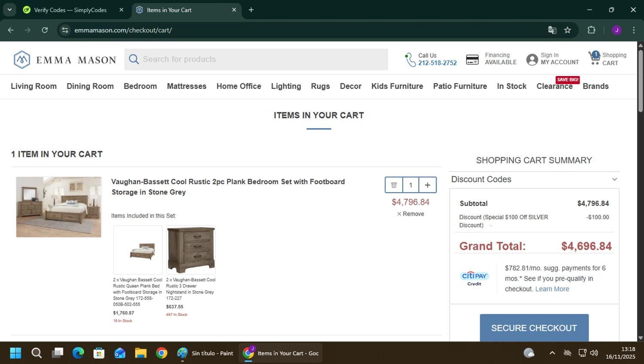Click the Financing credit card icon
This screenshot has height=364, width=644.
472,60
